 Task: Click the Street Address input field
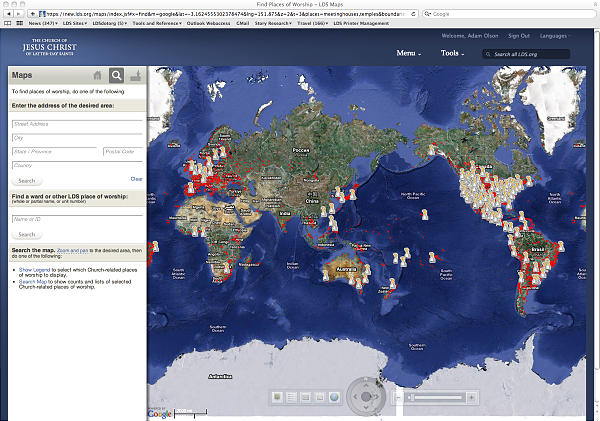(77, 123)
